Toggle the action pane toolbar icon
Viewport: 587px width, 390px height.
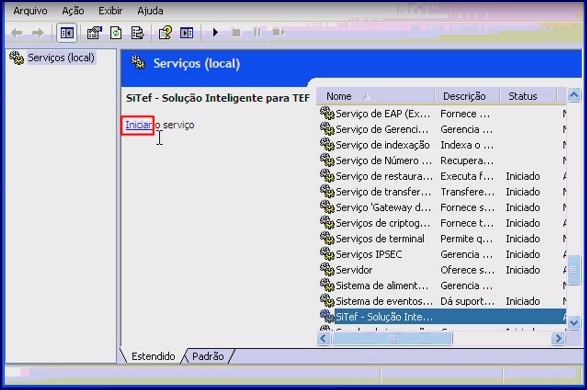[186, 33]
